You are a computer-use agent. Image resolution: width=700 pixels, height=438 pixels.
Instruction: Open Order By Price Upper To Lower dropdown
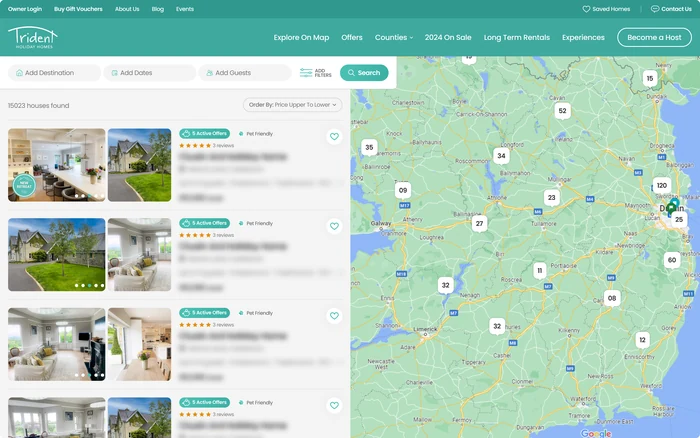[292, 105]
